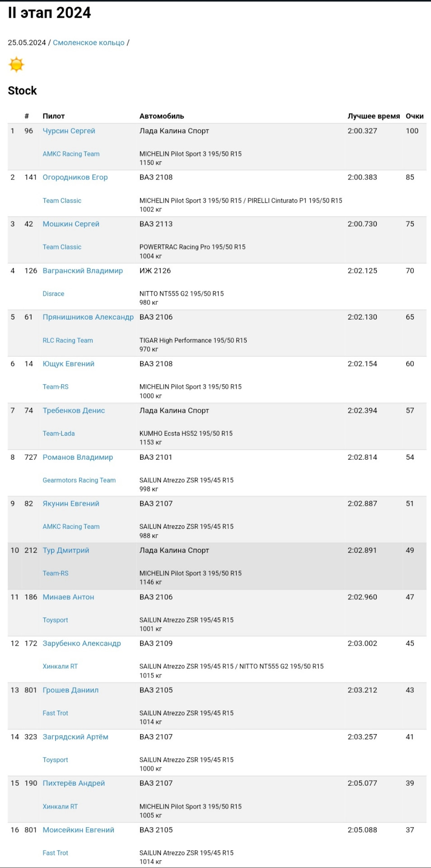Click pilot Романов Владимир link
The width and height of the screenshot is (431, 868).
coord(78,457)
